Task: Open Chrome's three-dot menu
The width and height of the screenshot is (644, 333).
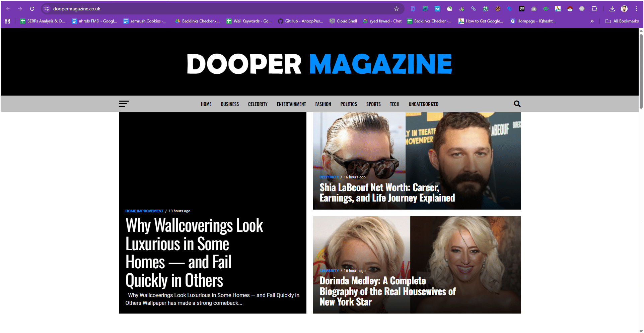Action: tap(636, 9)
